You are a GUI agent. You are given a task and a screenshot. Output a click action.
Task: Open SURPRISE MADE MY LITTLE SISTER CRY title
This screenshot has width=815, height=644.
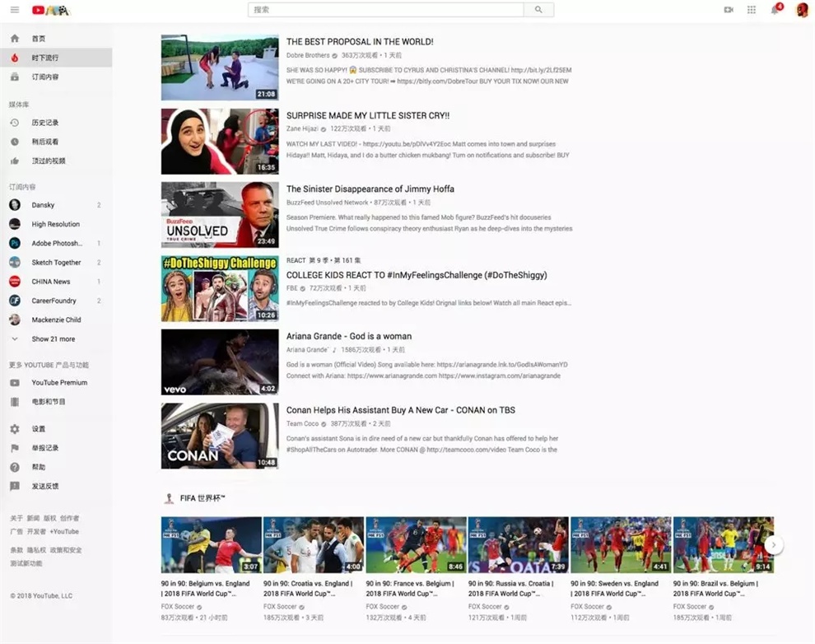[368, 115]
